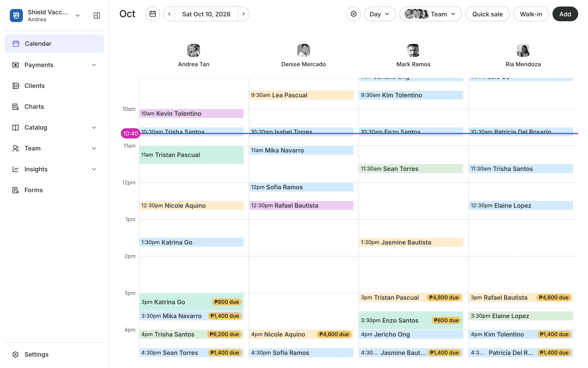Image resolution: width=588 pixels, height=368 pixels.
Task: Open the 11am Tristan Pascual appointment
Action: [192, 155]
